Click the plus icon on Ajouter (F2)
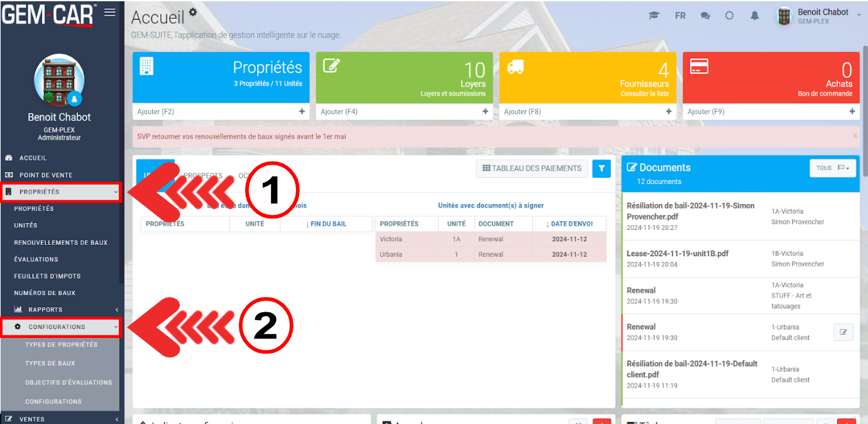Viewport: 868px width, 424px height. pos(302,111)
